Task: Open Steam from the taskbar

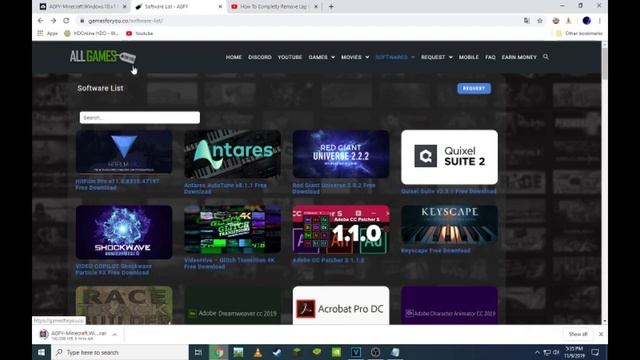Action: point(277,352)
